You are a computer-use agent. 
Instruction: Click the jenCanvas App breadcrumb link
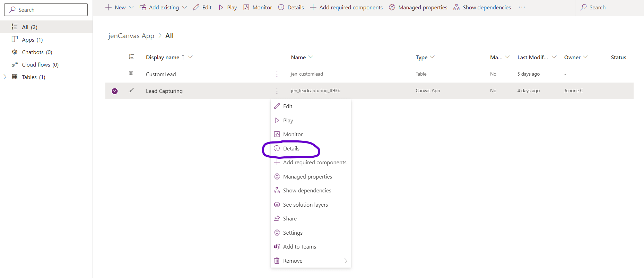coord(131,36)
